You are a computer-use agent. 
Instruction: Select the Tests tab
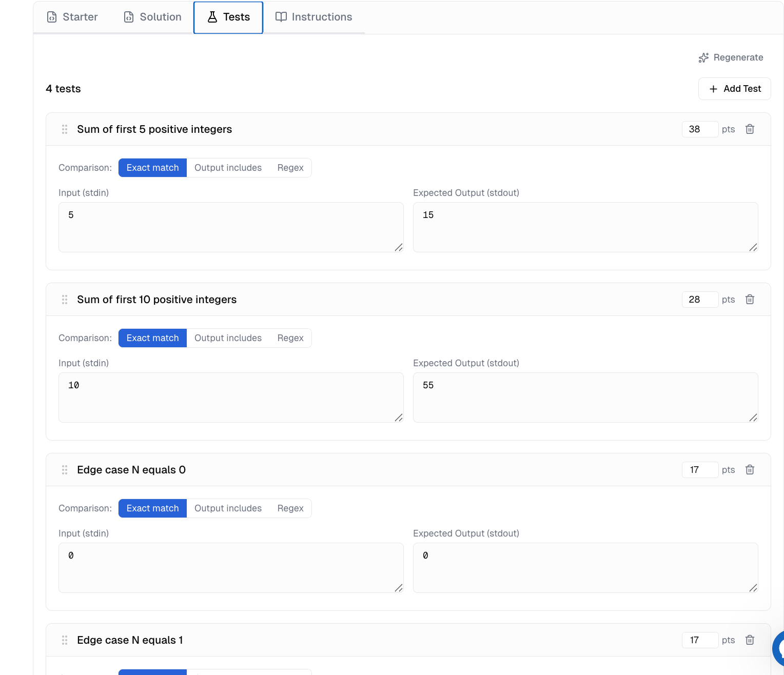coord(228,17)
